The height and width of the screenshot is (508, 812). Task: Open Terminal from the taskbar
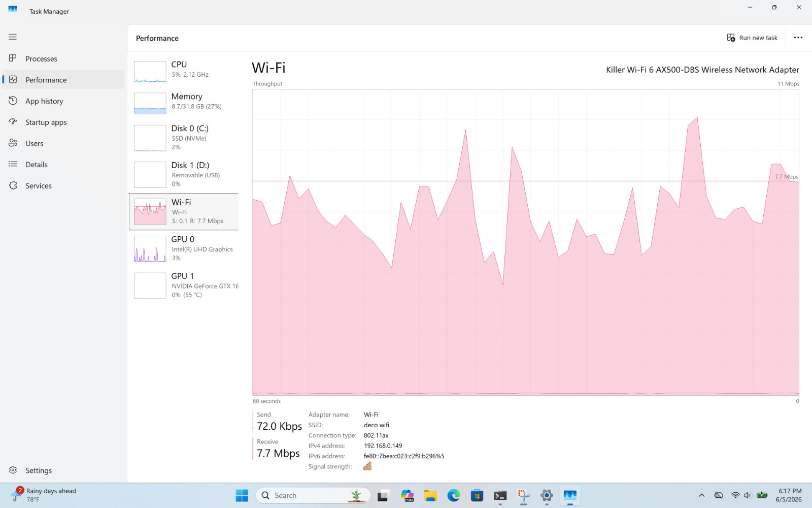coord(500,495)
